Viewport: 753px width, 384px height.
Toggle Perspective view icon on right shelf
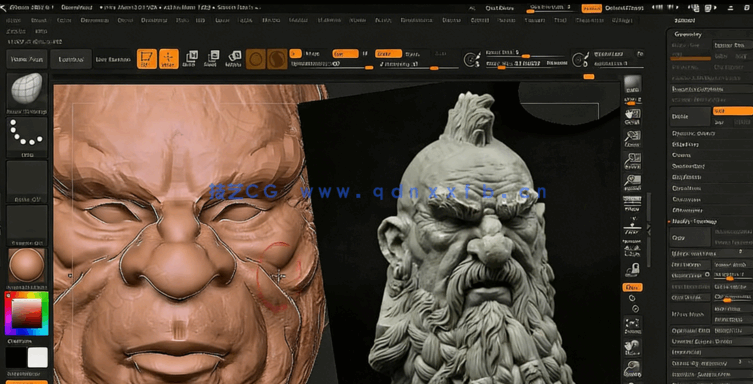pyautogui.click(x=632, y=204)
